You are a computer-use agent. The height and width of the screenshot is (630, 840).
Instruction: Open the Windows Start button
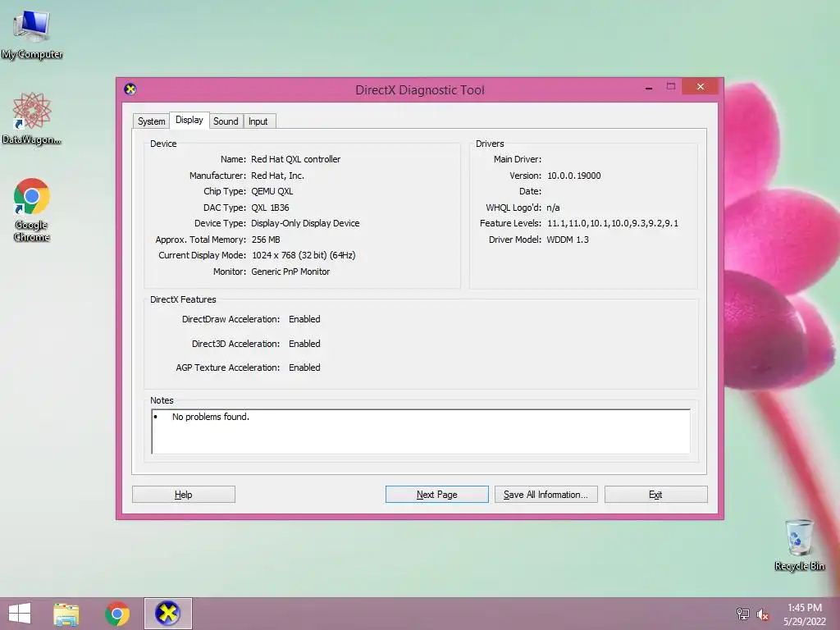[20, 614]
